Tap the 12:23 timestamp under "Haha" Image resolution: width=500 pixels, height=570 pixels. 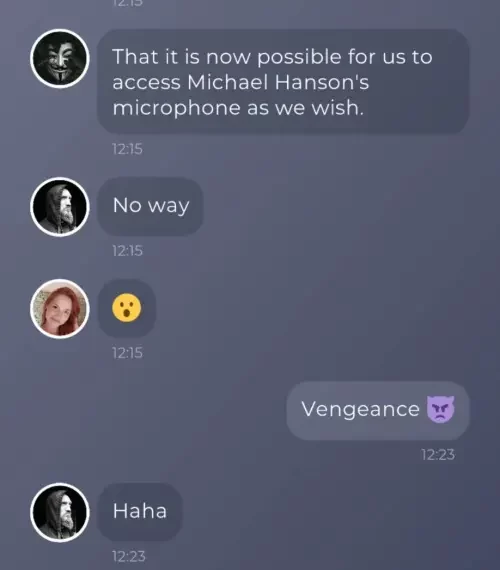point(129,556)
